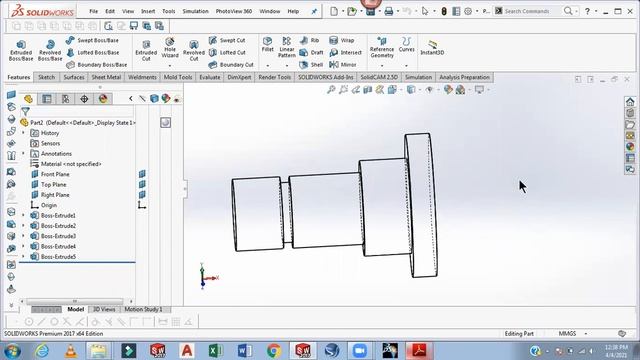
Task: Toggle Front Plane visibility
Action: [142, 174]
